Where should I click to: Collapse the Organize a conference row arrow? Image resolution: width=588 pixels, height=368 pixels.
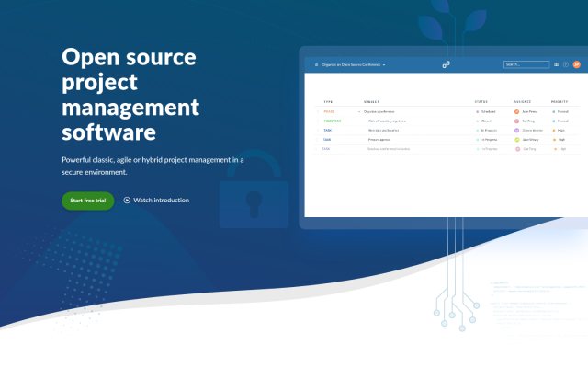pos(359,112)
